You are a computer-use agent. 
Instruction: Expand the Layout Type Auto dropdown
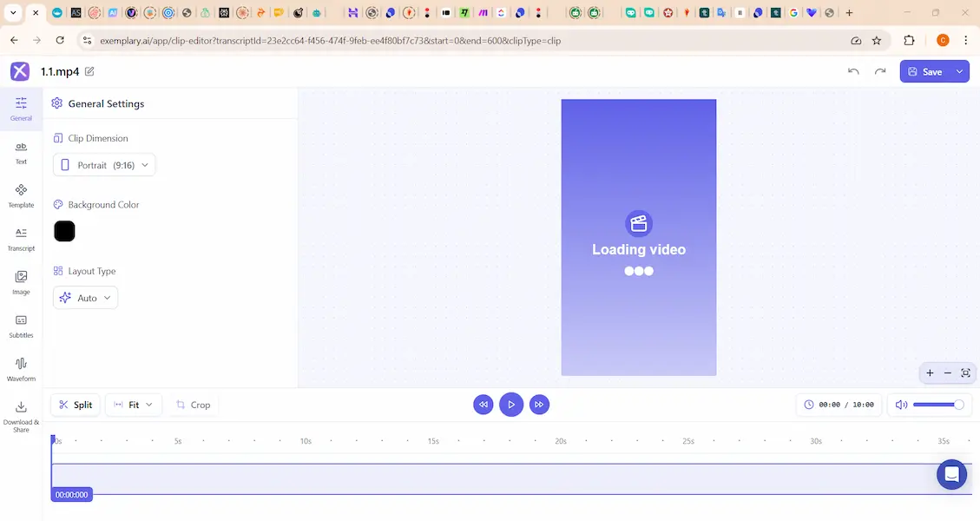click(x=86, y=298)
